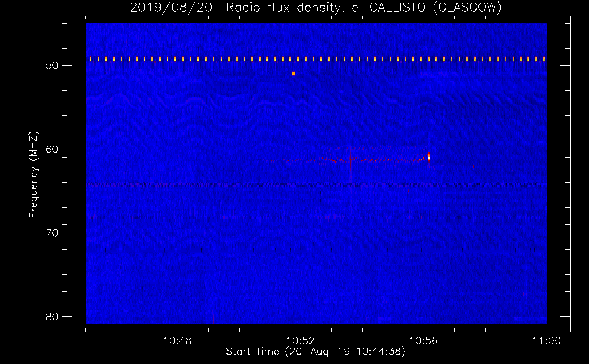Click the 11:00 time tick label
The height and width of the screenshot is (364, 589).
(x=546, y=341)
